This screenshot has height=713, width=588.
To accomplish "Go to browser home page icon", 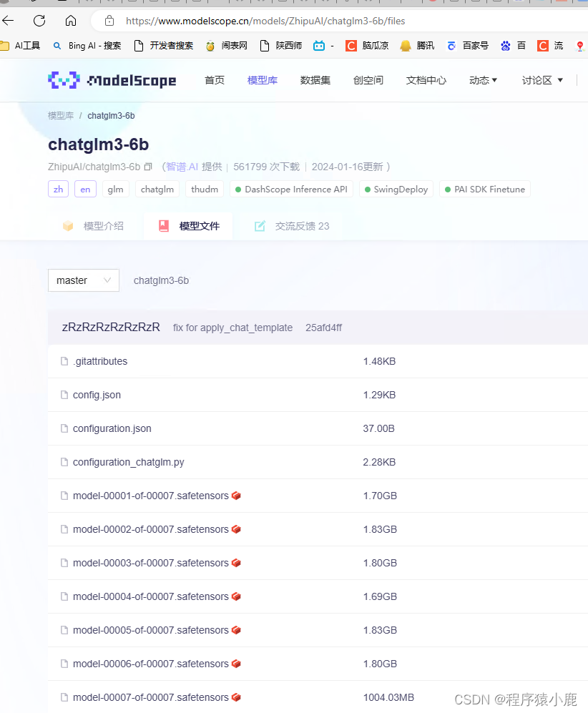I will point(71,21).
